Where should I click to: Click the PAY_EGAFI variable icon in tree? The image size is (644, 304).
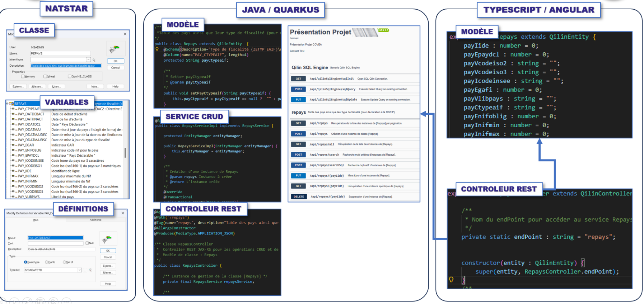pos(14,145)
